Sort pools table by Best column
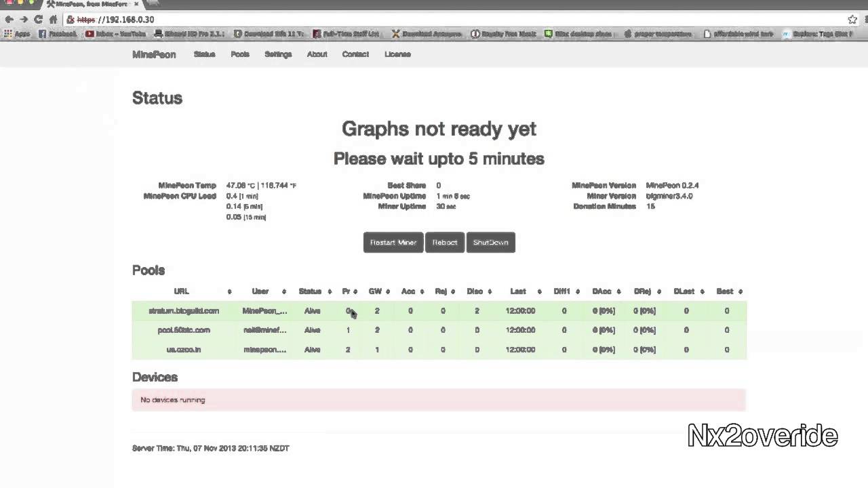Image resolution: width=868 pixels, height=488 pixels. [x=725, y=291]
